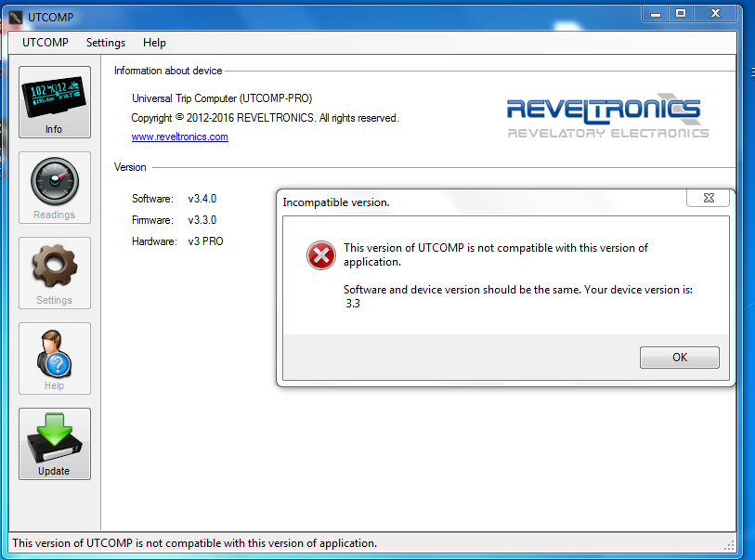Open the UTCOMP menu
Viewport: 755px width, 560px height.
[x=46, y=43]
